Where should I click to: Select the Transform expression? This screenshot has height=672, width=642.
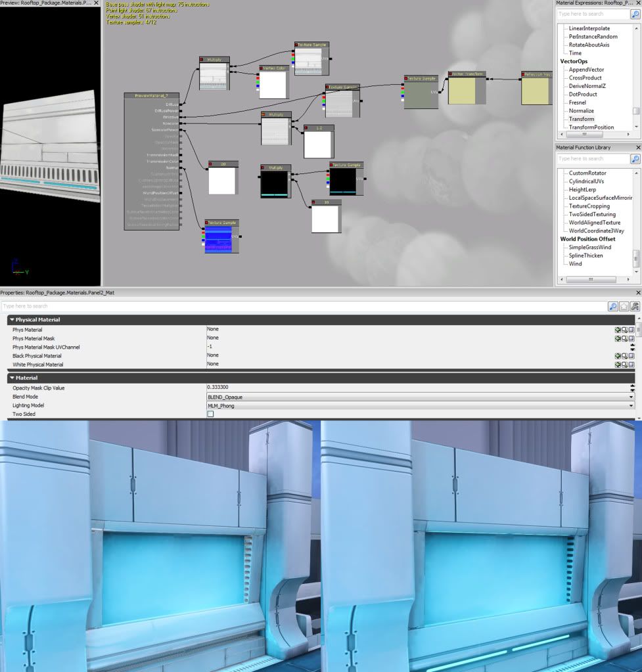click(582, 119)
